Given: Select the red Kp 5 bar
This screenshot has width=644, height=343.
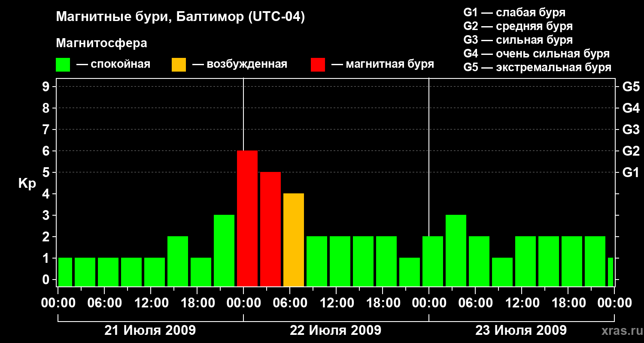Looking at the screenshot, I should click(x=270, y=229).
